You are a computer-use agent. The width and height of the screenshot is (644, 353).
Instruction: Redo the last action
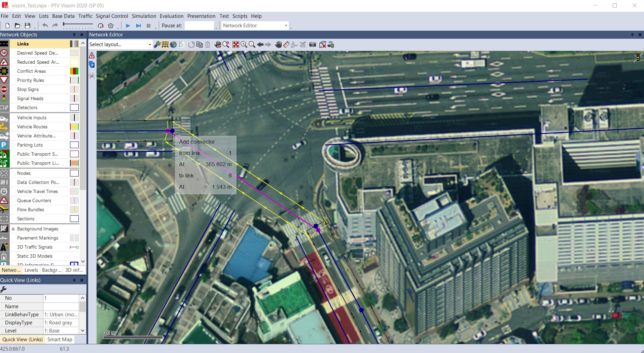(55, 26)
